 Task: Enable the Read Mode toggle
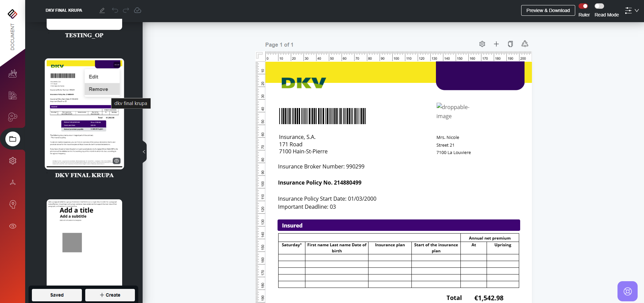click(599, 6)
